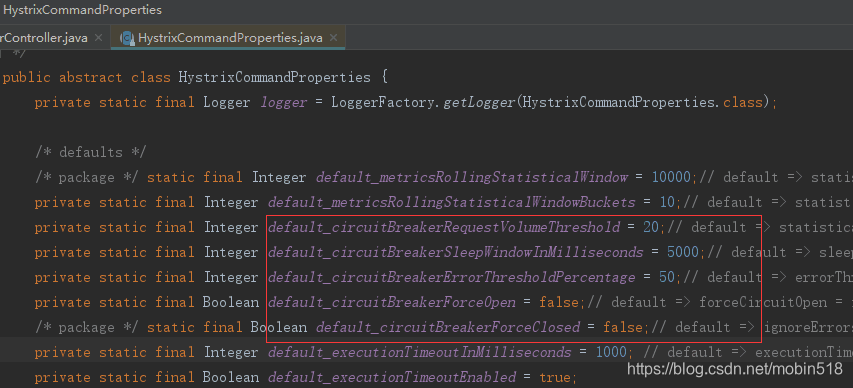Image resolution: width=853 pixels, height=388 pixels.
Task: Click the HystrixCommandProperties breadcrumb title at the top
Action: click(83, 10)
